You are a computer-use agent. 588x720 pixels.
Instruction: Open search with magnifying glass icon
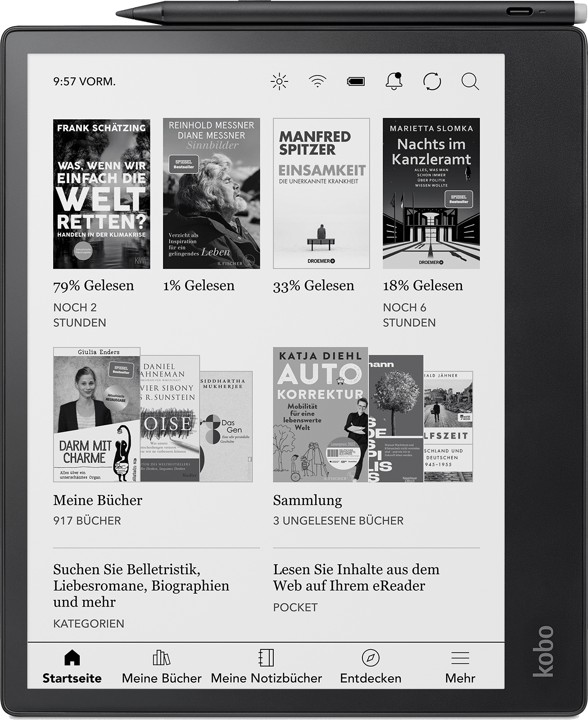coord(470,81)
